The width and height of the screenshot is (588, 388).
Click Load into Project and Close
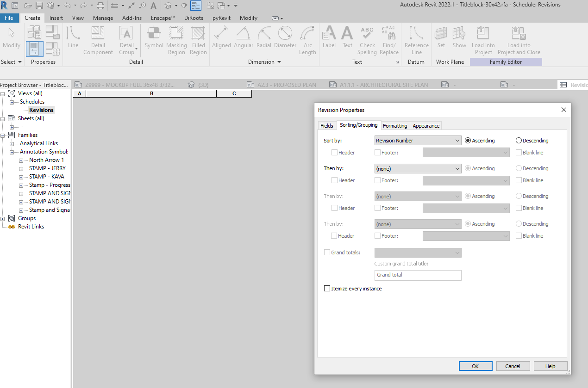point(519,41)
